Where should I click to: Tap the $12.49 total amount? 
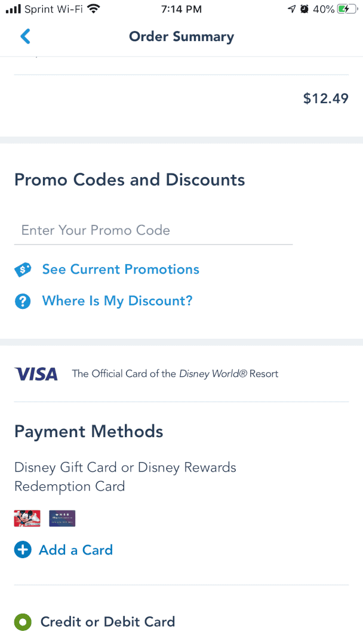pos(325,98)
